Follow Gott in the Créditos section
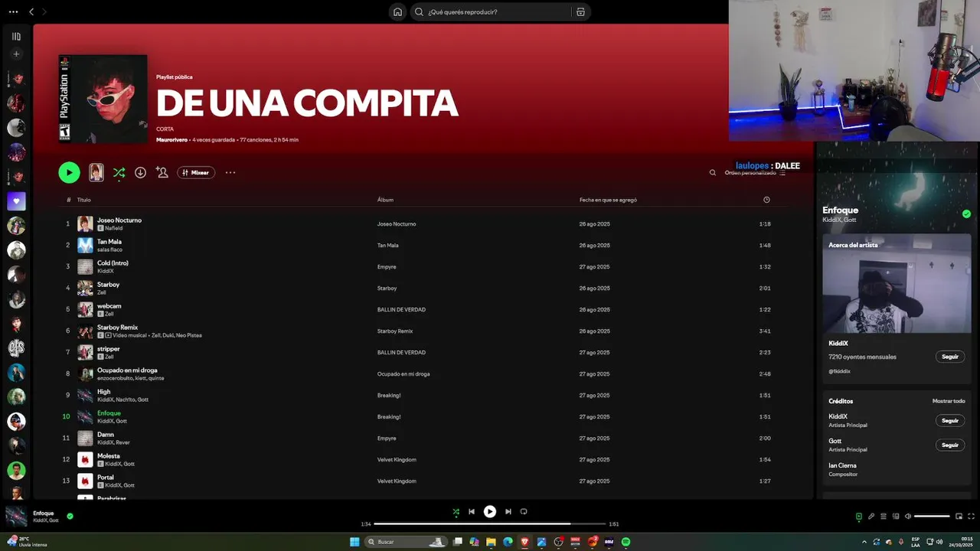The height and width of the screenshot is (551, 980). (x=950, y=445)
